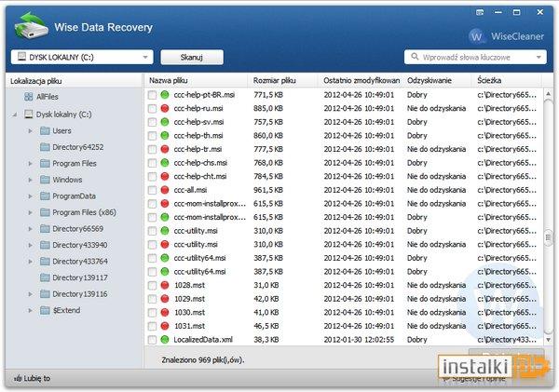Expand the Program Files folder node
Screen dimensions: 559x392
[x=31, y=164]
